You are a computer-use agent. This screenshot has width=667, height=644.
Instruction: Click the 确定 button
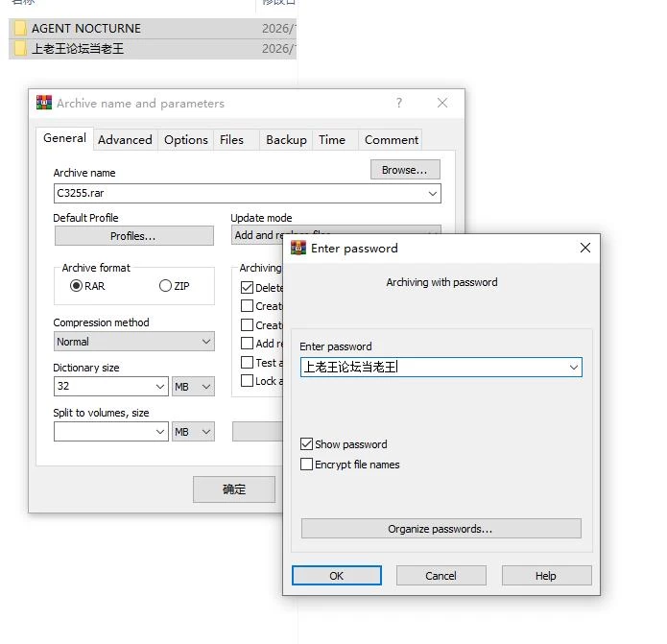[x=234, y=489]
